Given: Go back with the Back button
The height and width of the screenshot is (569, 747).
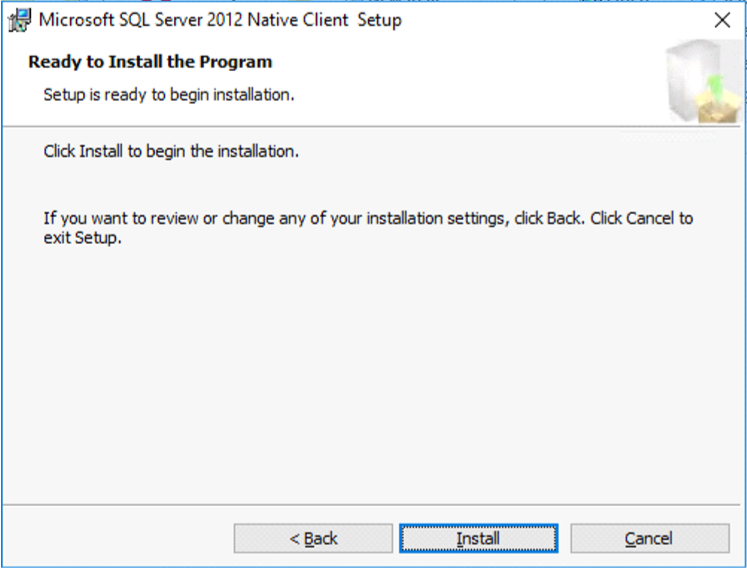Looking at the screenshot, I should click(313, 538).
